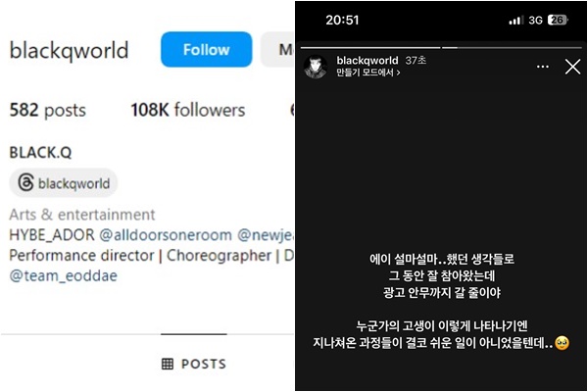
Task: Click the second story progress bar segment
Action: (x=512, y=48)
